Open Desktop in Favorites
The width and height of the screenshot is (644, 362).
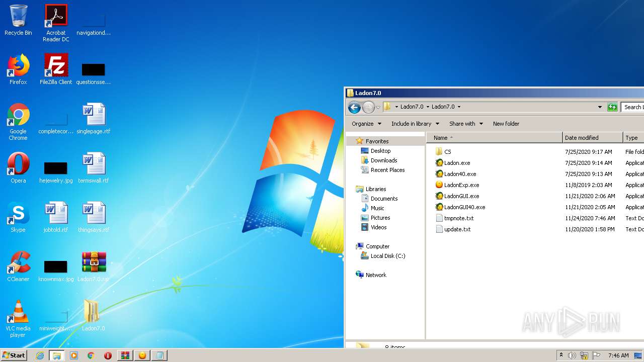tap(380, 151)
